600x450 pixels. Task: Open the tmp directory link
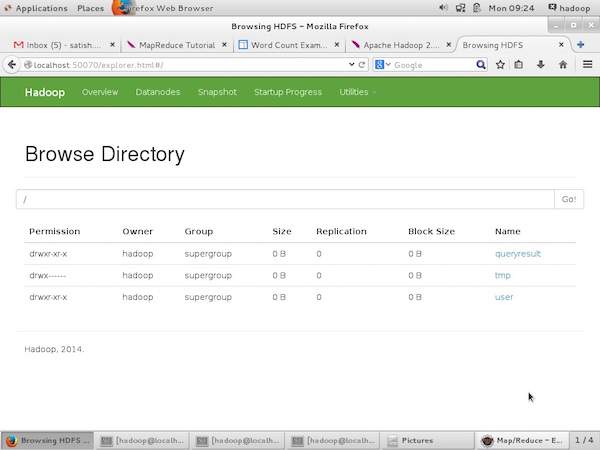click(502, 275)
